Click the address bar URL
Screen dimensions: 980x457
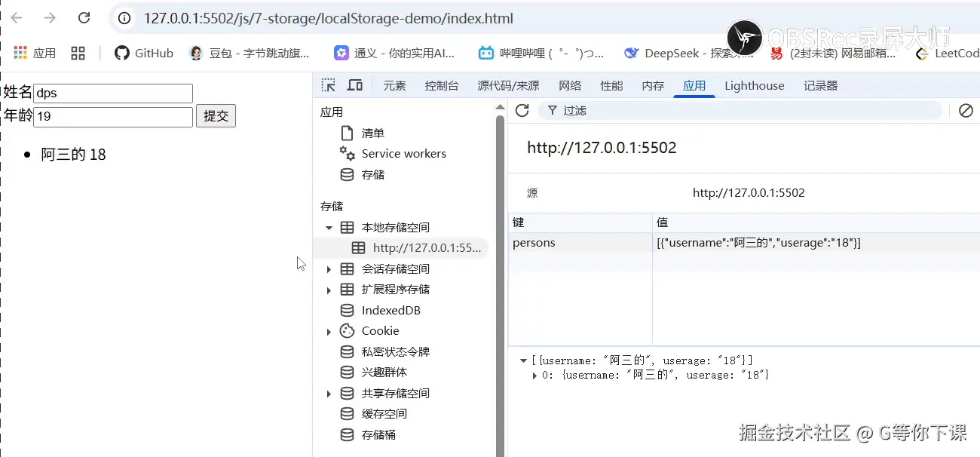tap(329, 18)
